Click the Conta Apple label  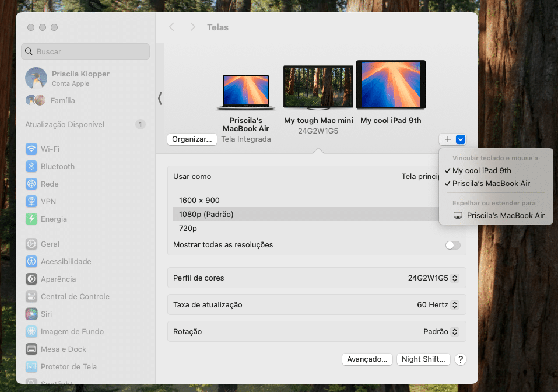click(71, 83)
